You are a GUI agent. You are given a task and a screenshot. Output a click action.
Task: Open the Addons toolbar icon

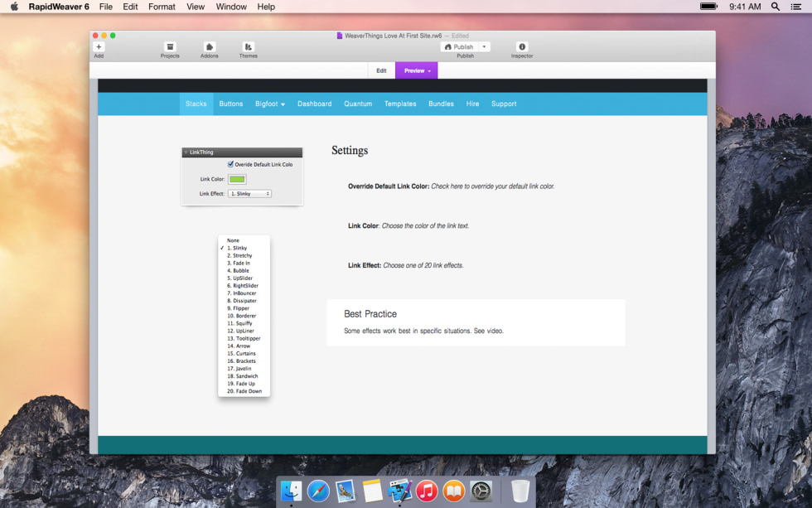(209, 46)
